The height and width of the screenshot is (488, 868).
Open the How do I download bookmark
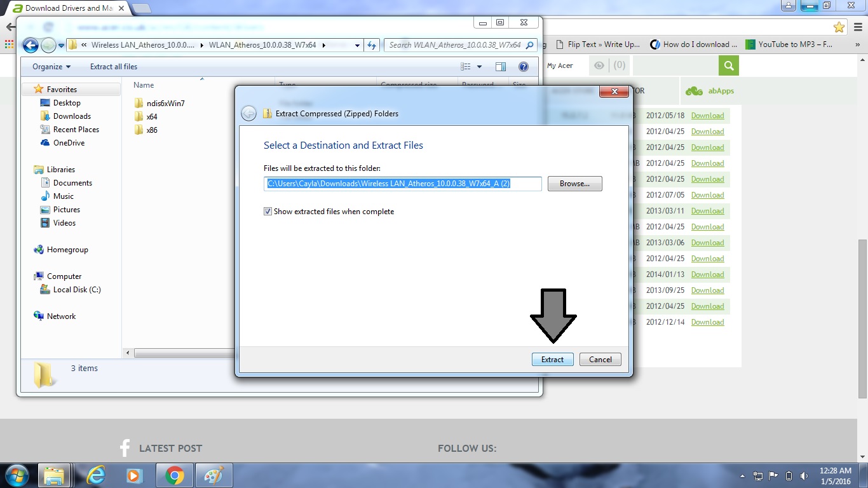[x=694, y=44]
